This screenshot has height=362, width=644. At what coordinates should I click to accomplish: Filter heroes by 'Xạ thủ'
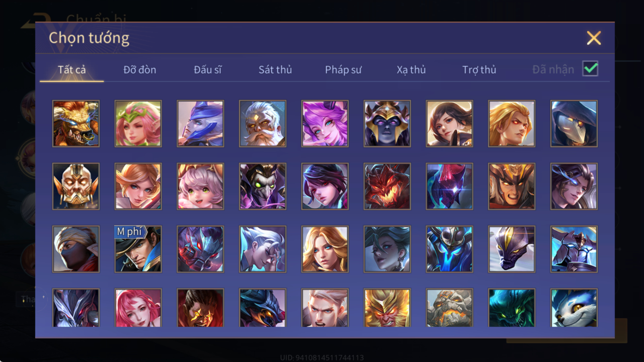pos(411,70)
